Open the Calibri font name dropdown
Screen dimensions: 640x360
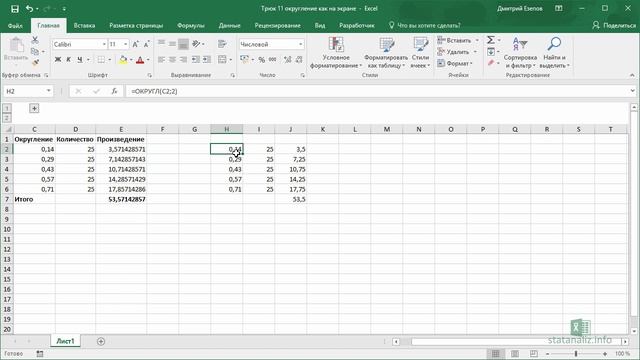point(104,44)
